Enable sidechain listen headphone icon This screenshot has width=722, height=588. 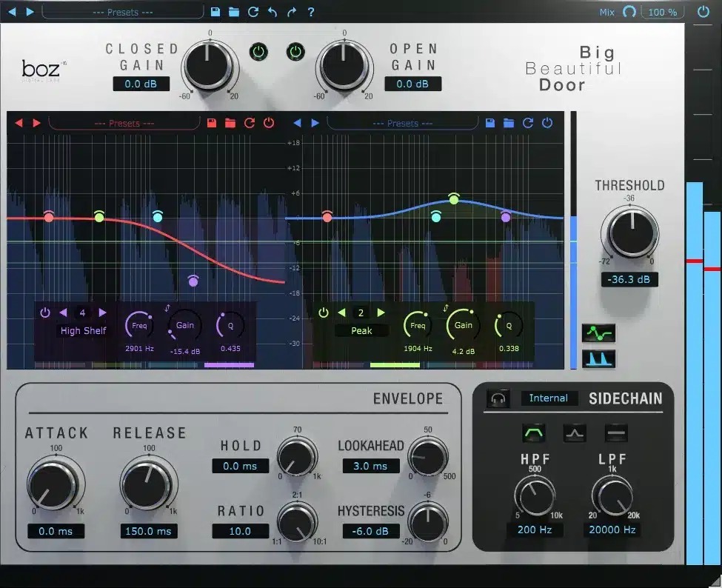tap(498, 398)
